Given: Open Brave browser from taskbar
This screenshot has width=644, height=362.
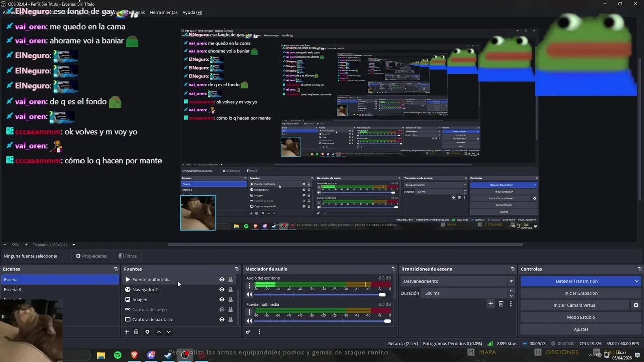Looking at the screenshot, I should point(134,355).
